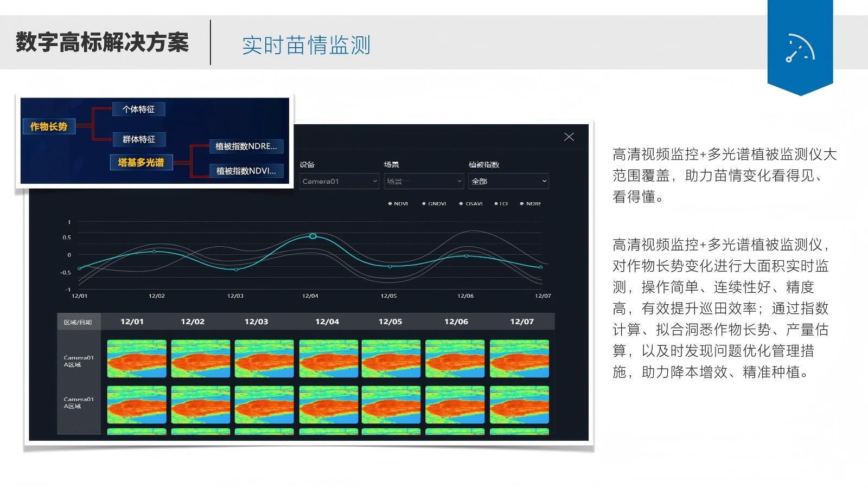The height and width of the screenshot is (488, 868).
Task: Click the 塔基多光谱 box in the flowchart
Action: point(141,162)
